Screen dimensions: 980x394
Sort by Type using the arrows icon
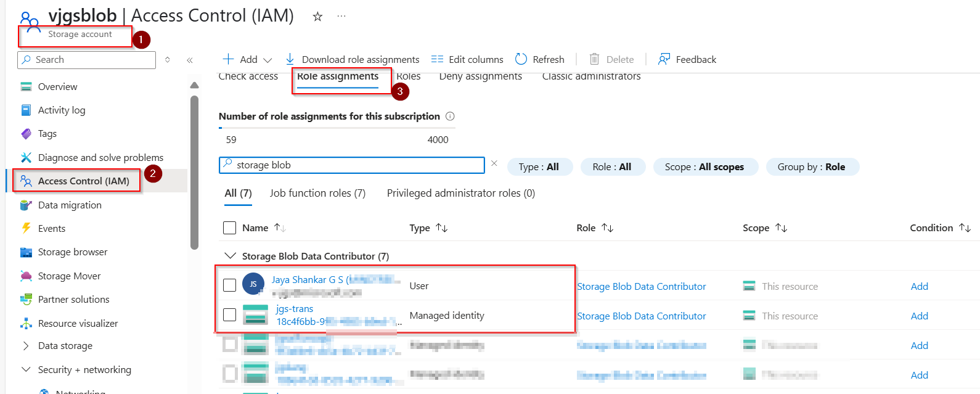pyautogui.click(x=441, y=228)
